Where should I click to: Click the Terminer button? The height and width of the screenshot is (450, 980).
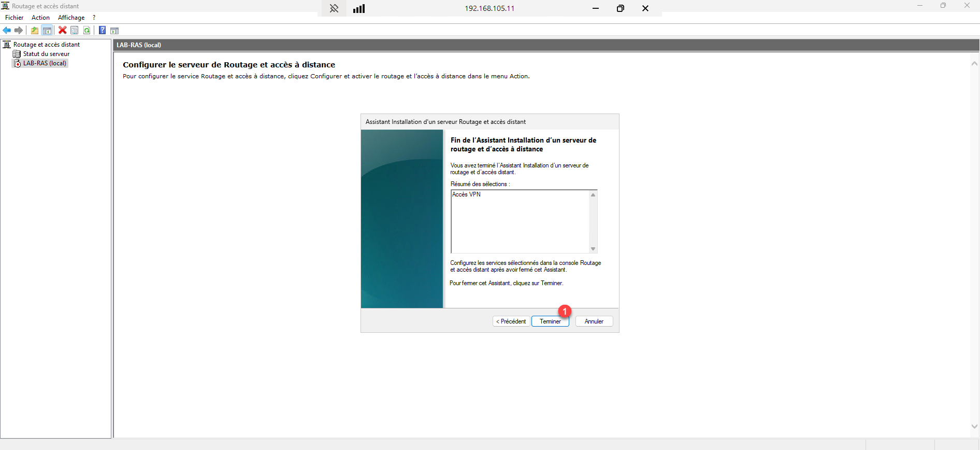[x=550, y=321]
